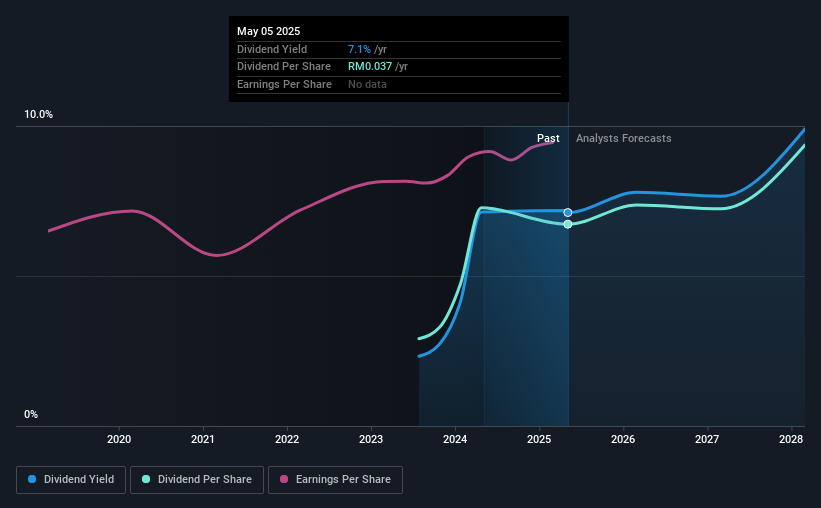
Task: Click the RM0.037 dividend per share value
Action: click(x=370, y=67)
